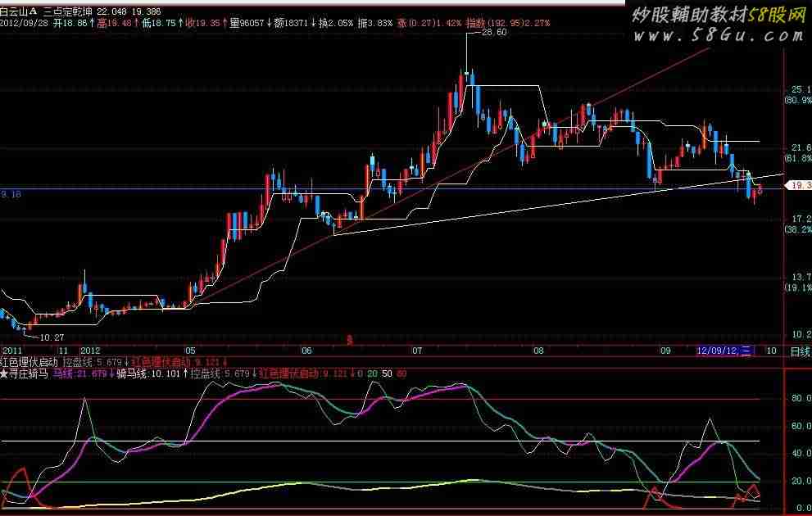Viewport: 812px width, 516px height.
Task: Click the ★寻庄骑马 indicator title
Action: [x=25, y=373]
